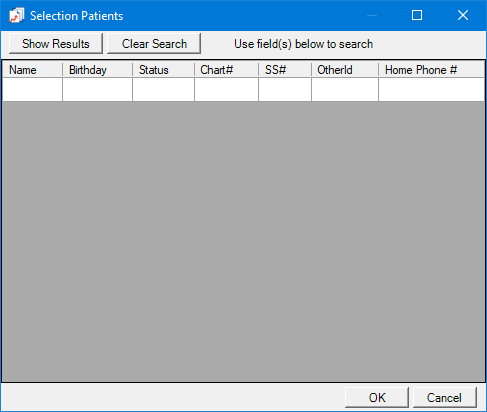The height and width of the screenshot is (412, 487).
Task: Focus the OtherId search field
Action: coord(345,89)
